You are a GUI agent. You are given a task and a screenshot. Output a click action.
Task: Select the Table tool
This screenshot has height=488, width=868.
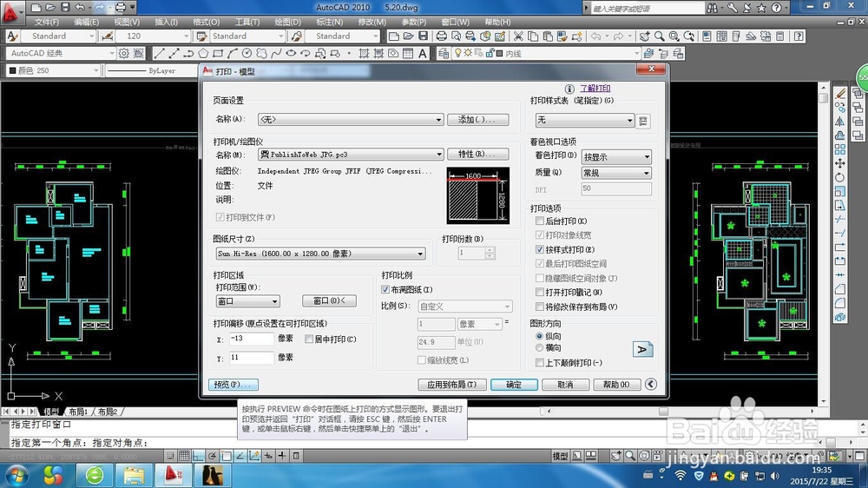click(408, 53)
